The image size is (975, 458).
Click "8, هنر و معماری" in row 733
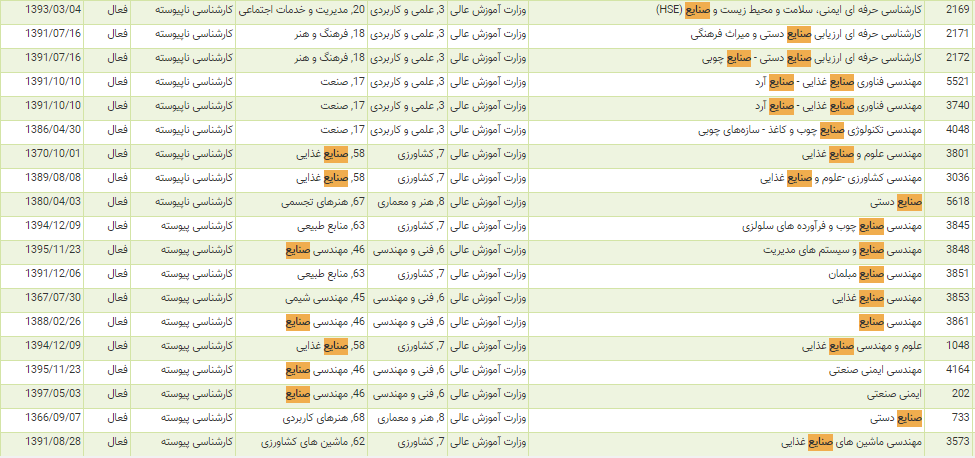tap(410, 418)
